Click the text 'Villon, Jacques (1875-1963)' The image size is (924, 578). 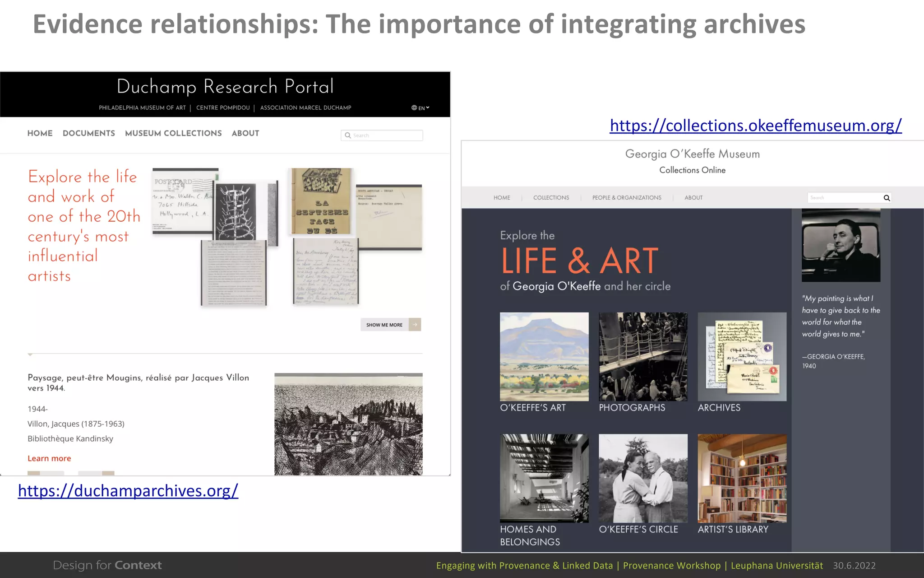[x=76, y=424]
